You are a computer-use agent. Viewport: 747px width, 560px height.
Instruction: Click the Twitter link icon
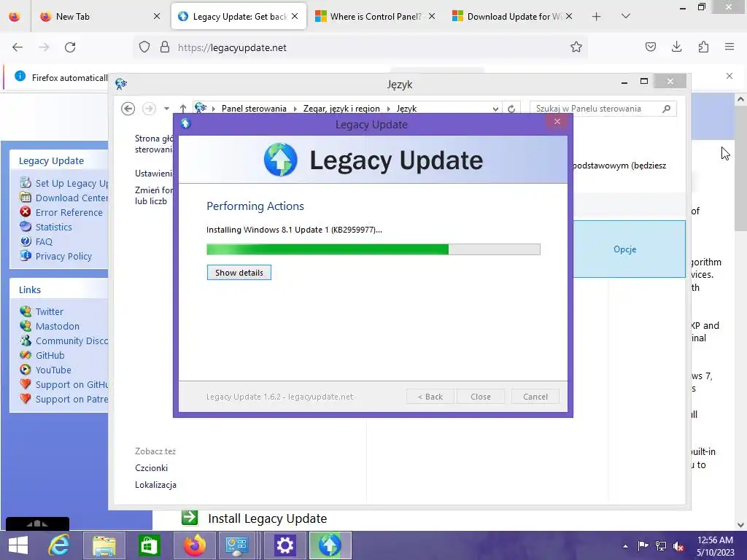26,311
